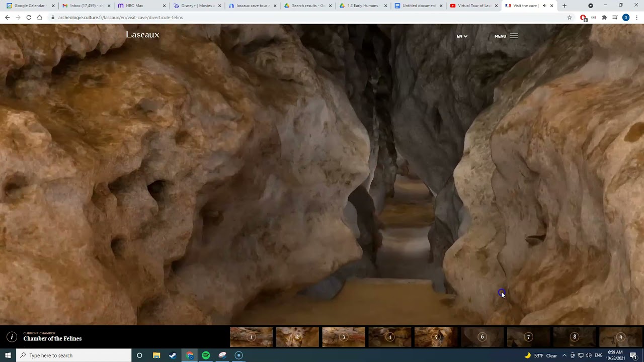
Task: Close the Untitled document tab
Action: coord(441,6)
